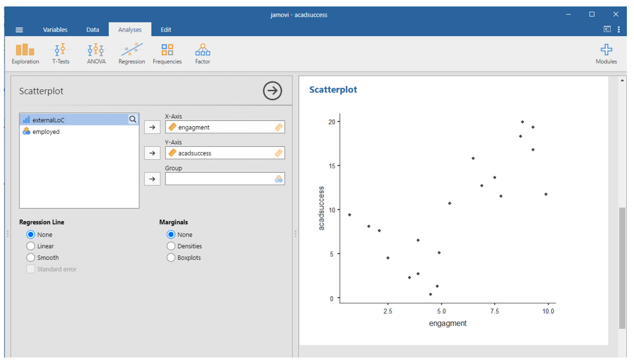Viewport: 634px width, 364px height.
Task: Select Linear regression line option
Action: tap(31, 246)
